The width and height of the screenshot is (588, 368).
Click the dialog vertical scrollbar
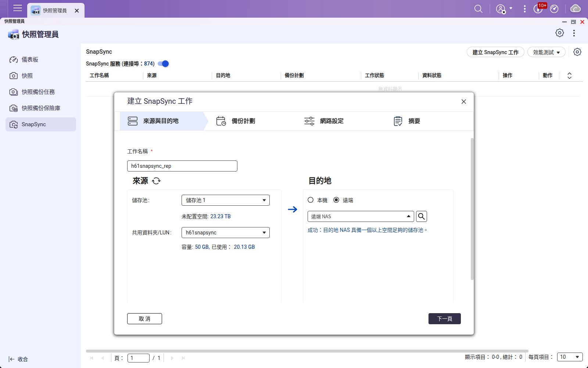[472, 209]
